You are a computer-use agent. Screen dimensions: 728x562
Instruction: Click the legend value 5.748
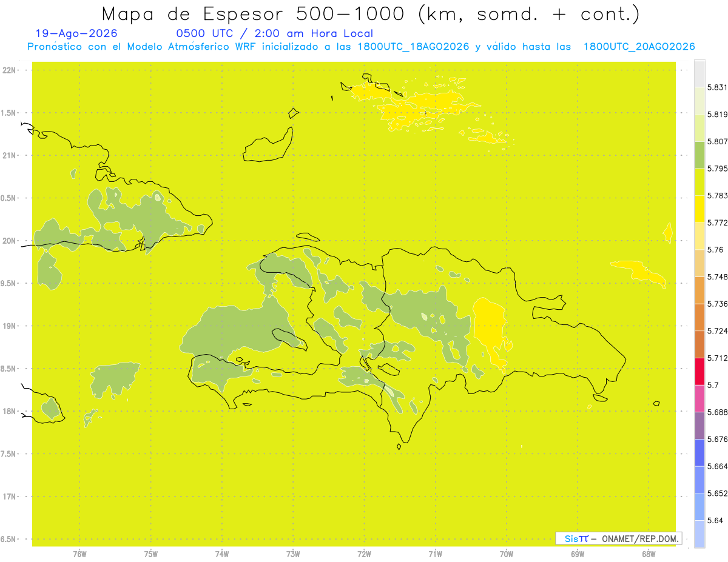pyautogui.click(x=718, y=277)
